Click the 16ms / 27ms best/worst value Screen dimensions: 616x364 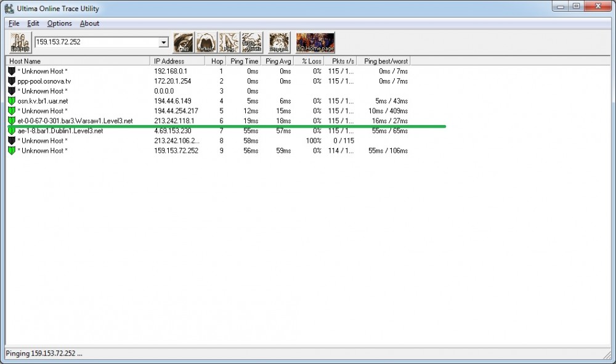(x=390, y=121)
